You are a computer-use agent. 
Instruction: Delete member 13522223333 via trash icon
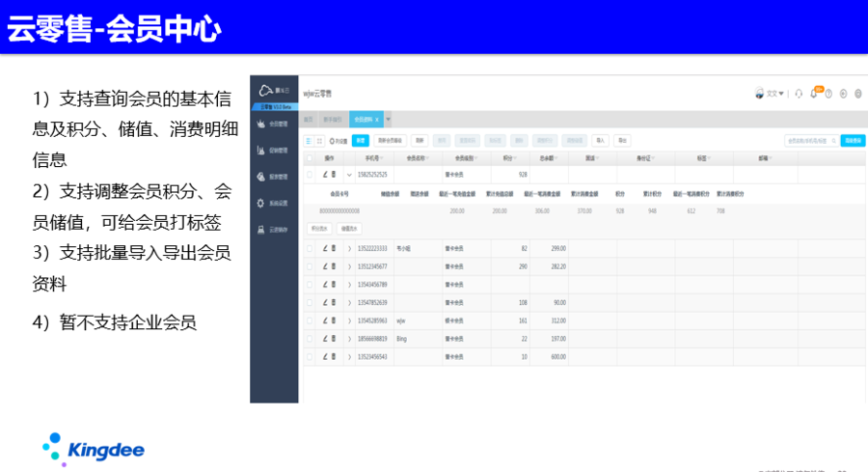pos(334,249)
